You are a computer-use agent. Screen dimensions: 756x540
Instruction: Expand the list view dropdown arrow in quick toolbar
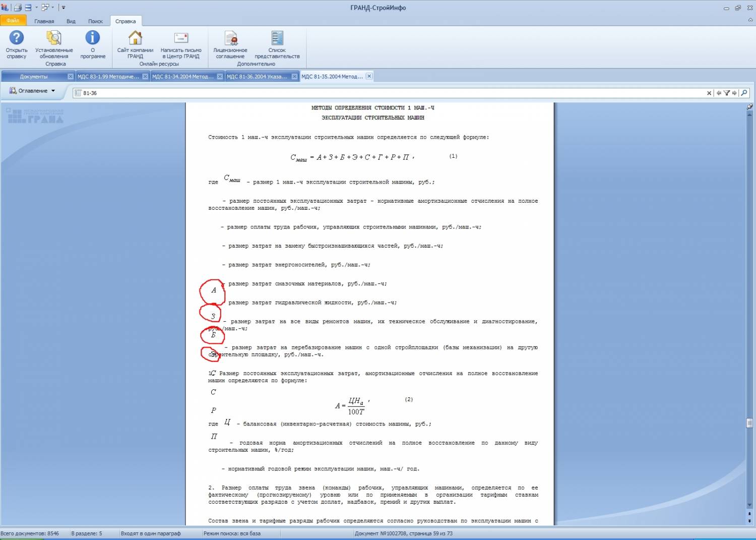pos(36,8)
